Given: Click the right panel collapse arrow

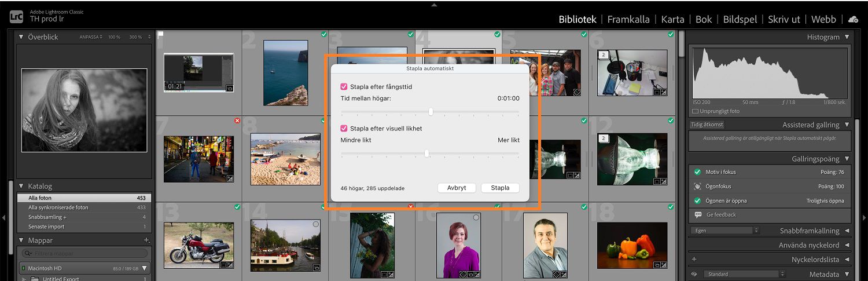Looking at the screenshot, I should pyautogui.click(x=864, y=218).
